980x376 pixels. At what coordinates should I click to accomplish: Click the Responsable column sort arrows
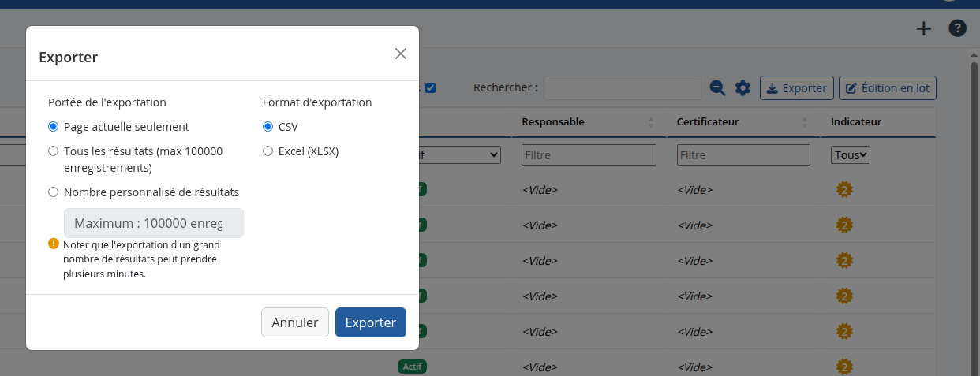651,122
